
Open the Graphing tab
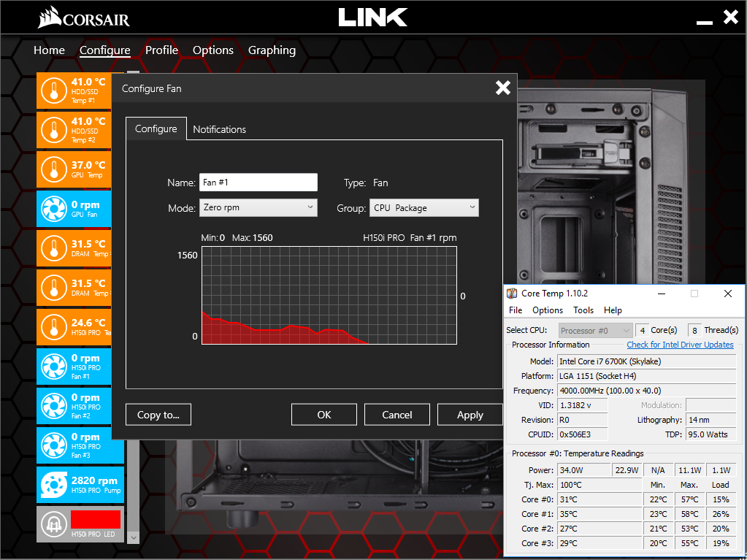pos(272,50)
